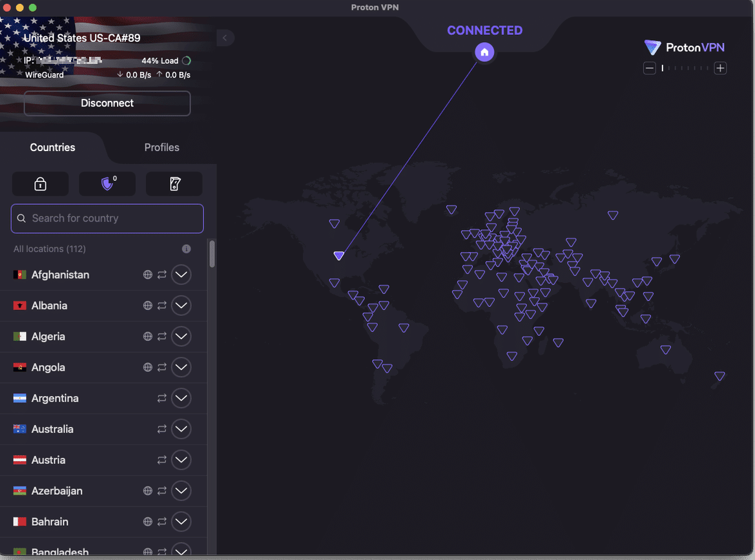This screenshot has width=755, height=560.
Task: Click the search magnifier in the country search box
Action: click(23, 218)
